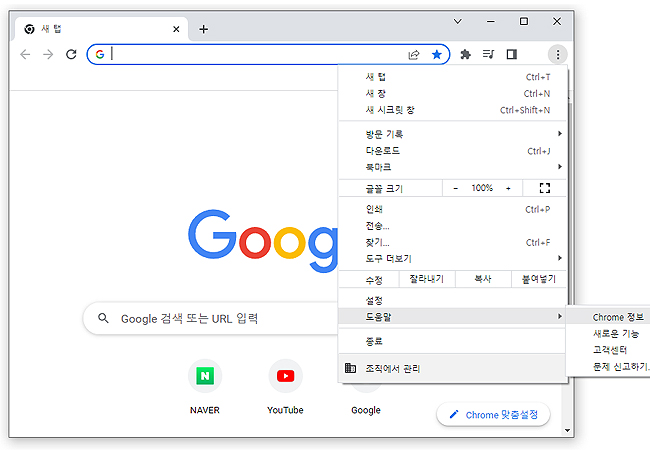Image resolution: width=650 pixels, height=450 pixels.
Task: Bookmark this tab with star icon
Action: (x=437, y=54)
